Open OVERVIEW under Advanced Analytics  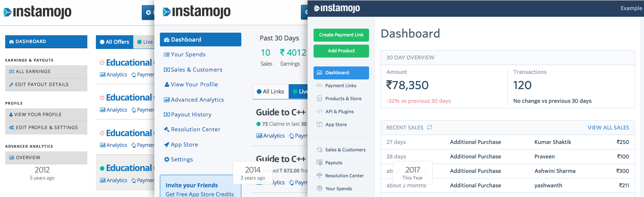(x=46, y=158)
